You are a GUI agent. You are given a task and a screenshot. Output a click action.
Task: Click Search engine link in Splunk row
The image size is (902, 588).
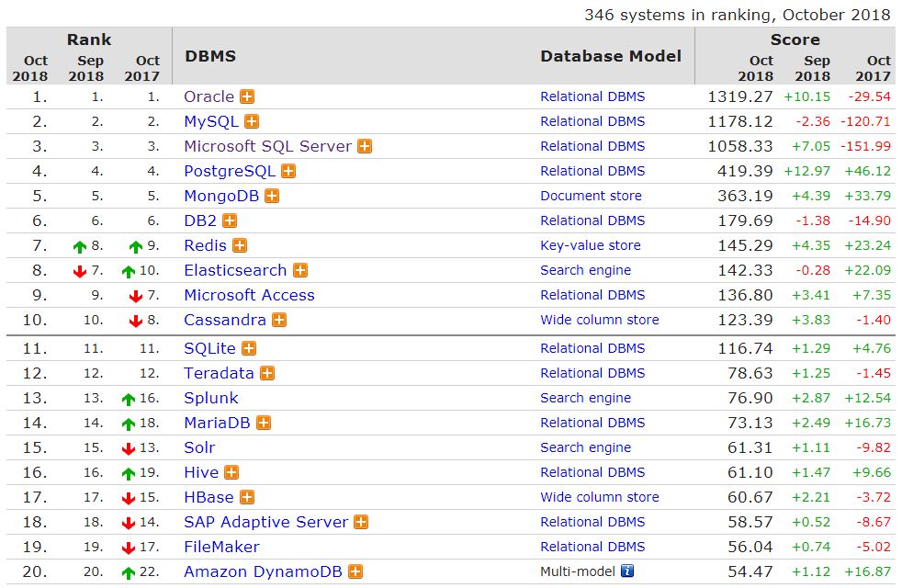point(586,398)
